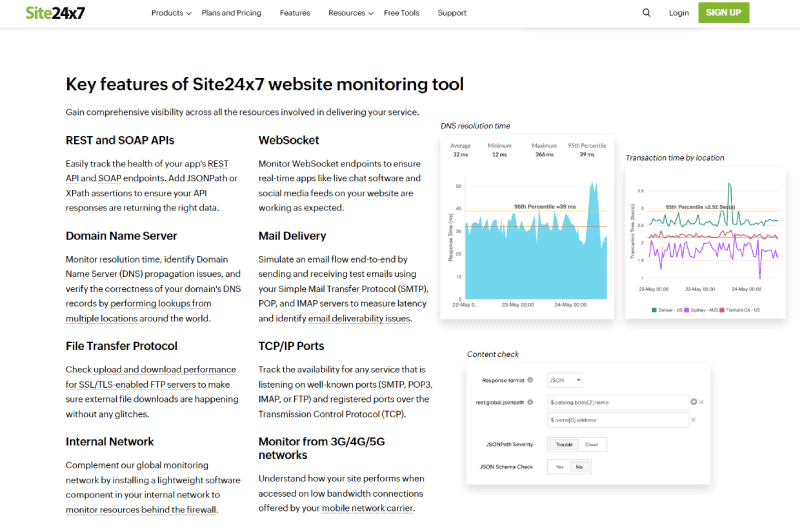Click the 'WebSocket' heading
Screen dimensions: 800x530
point(288,140)
